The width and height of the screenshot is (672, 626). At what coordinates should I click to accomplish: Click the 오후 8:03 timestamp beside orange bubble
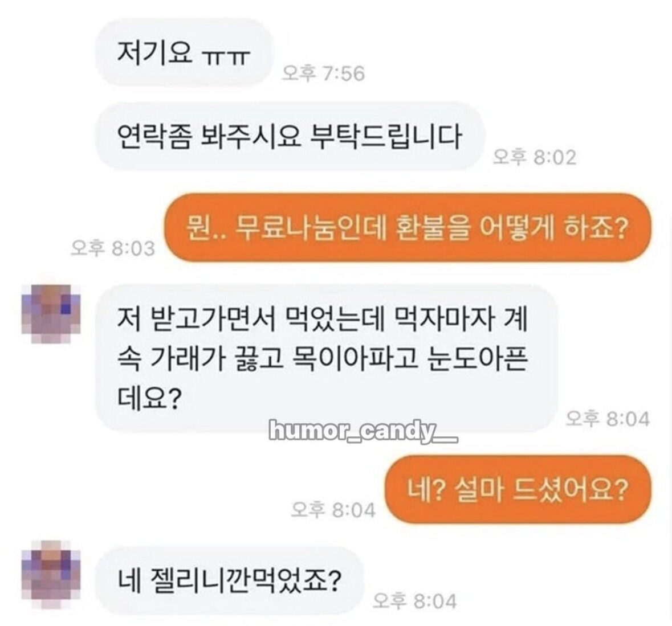tap(113, 248)
